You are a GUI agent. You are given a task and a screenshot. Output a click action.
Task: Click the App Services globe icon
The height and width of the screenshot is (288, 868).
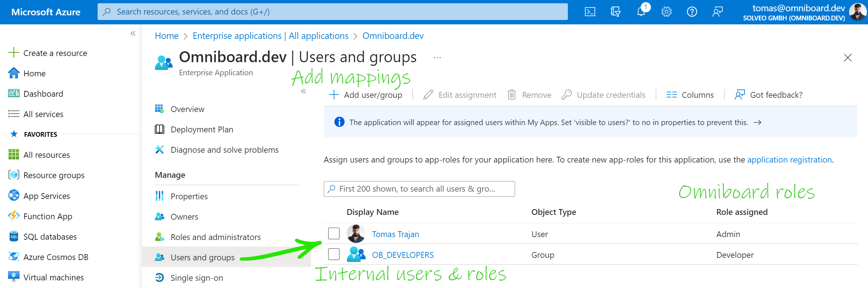coord(13,195)
